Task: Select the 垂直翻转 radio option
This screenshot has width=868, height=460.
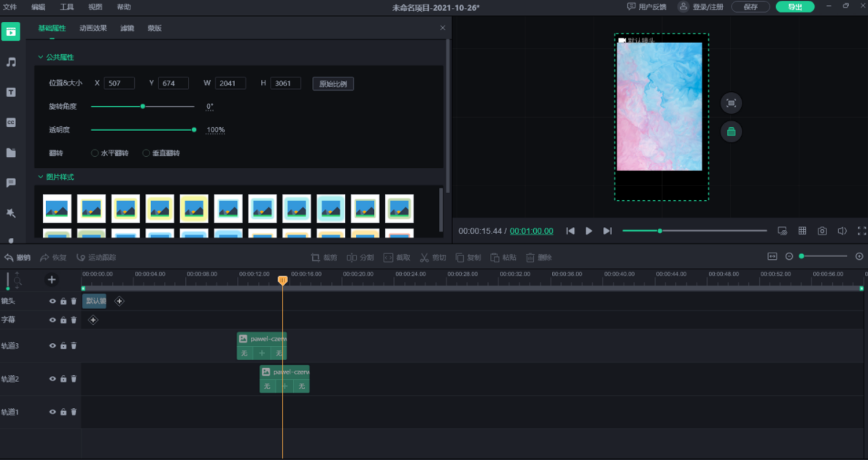Action: [146, 153]
